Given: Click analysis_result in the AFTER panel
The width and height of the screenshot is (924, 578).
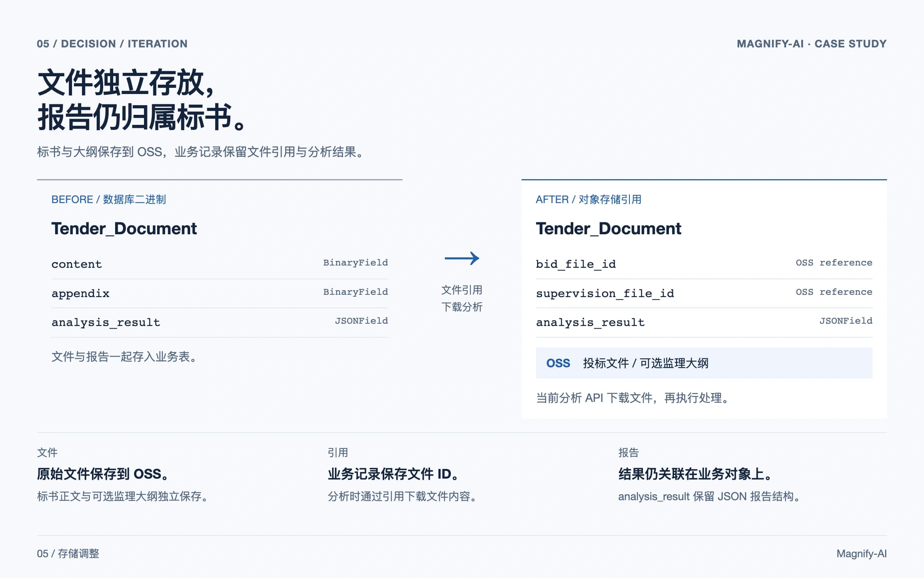Looking at the screenshot, I should click(590, 323).
